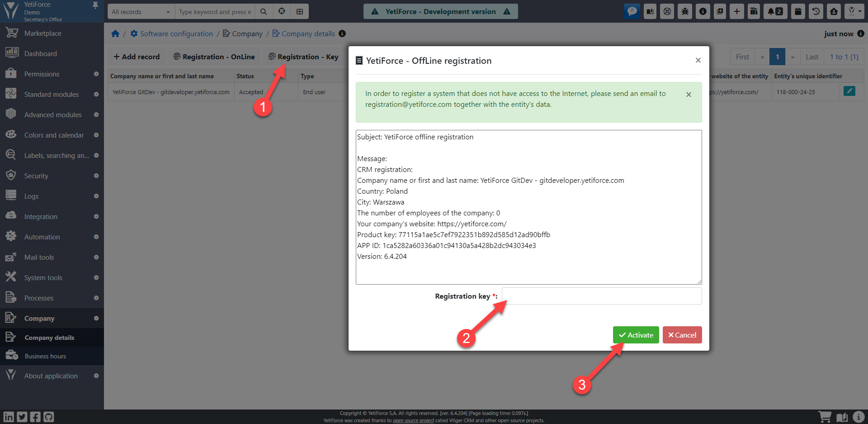The image size is (868, 424).
Task: Expand Mail tools sidebar menu
Action: pyautogui.click(x=52, y=257)
